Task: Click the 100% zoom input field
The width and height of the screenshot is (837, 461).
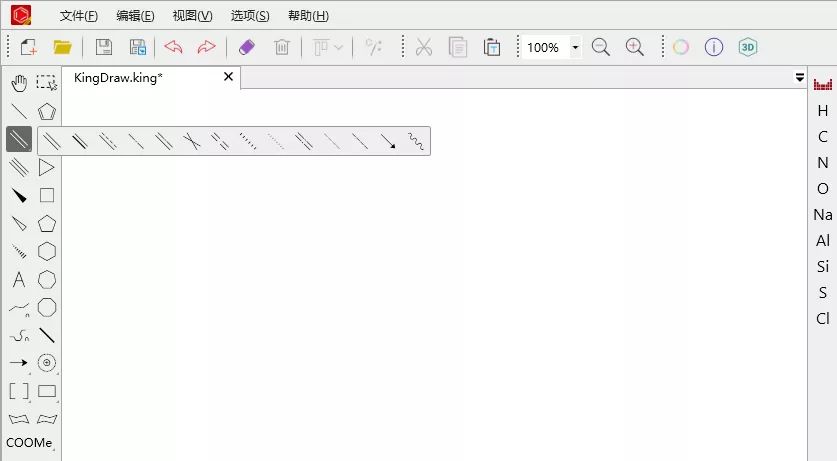Action: tap(546, 47)
